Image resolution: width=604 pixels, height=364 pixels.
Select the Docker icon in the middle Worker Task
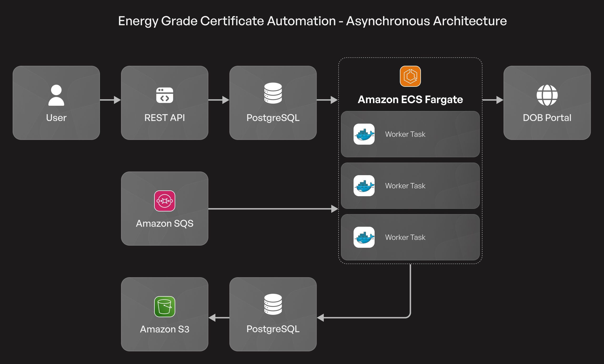pyautogui.click(x=364, y=186)
